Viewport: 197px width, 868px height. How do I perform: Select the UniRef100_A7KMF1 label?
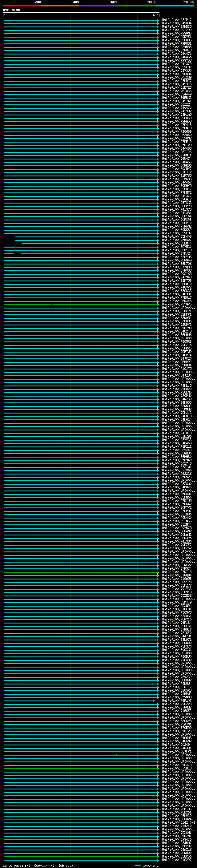[x=177, y=156]
